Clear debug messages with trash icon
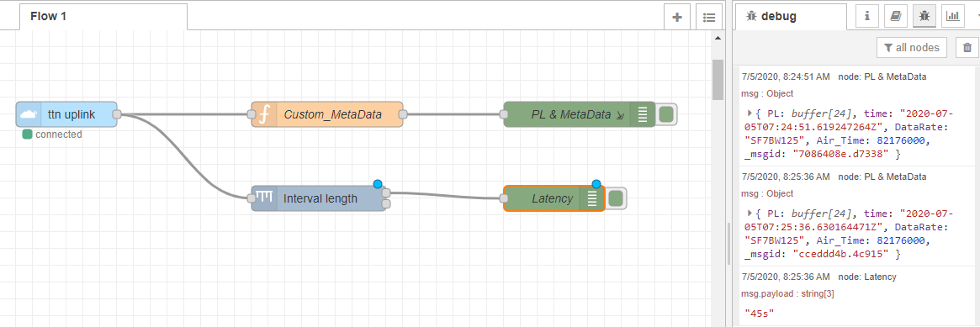The width and height of the screenshot is (980, 327). coord(967,47)
